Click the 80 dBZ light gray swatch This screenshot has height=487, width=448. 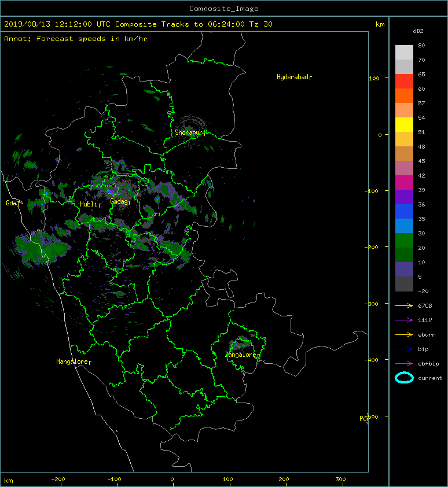[x=404, y=52]
